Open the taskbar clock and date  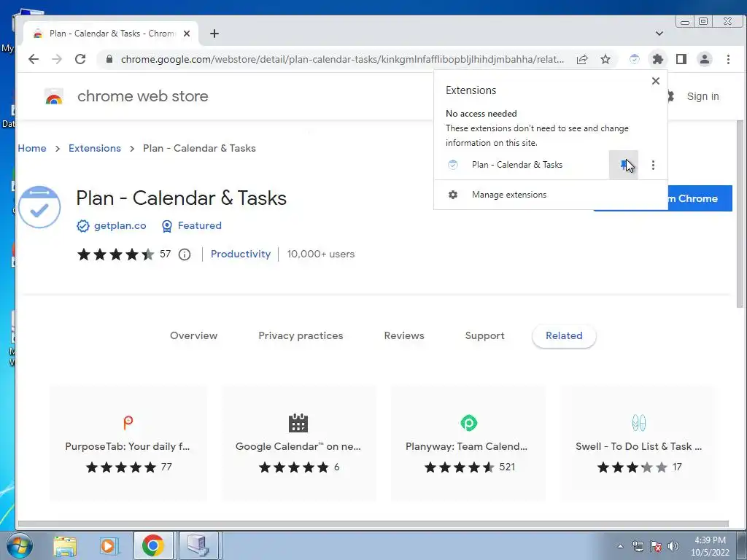click(710, 546)
